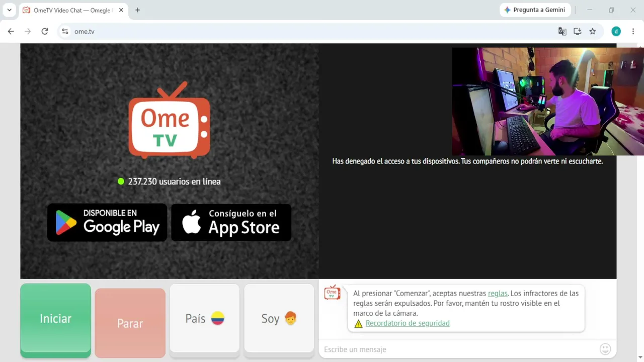This screenshot has width=644, height=362.
Task: Click the browser Back arrow
Action: point(11,31)
